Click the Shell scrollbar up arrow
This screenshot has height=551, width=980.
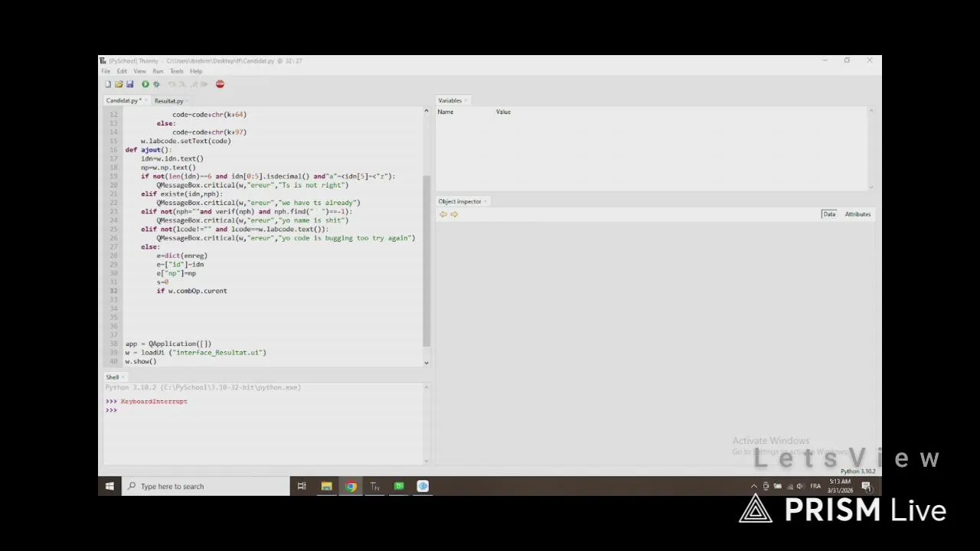(x=426, y=387)
